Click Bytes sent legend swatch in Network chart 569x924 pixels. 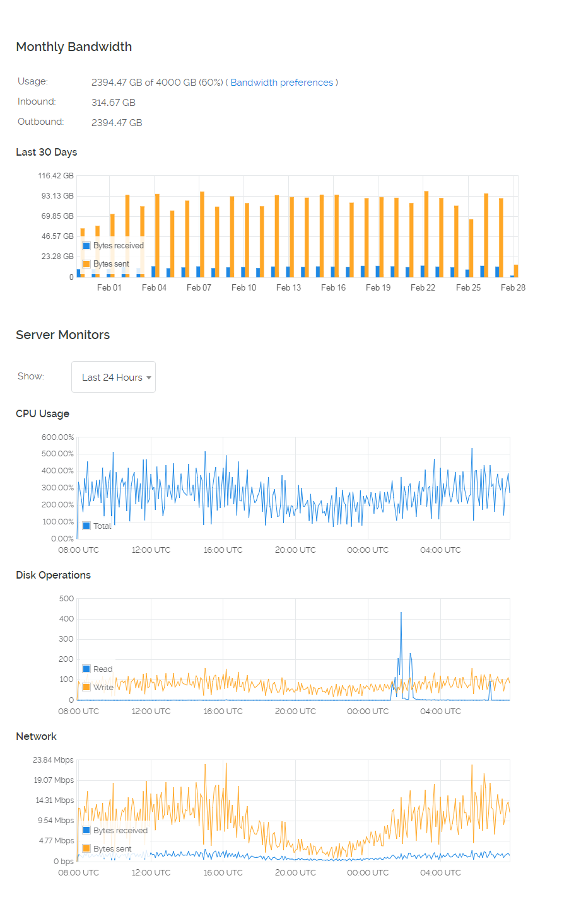86,848
